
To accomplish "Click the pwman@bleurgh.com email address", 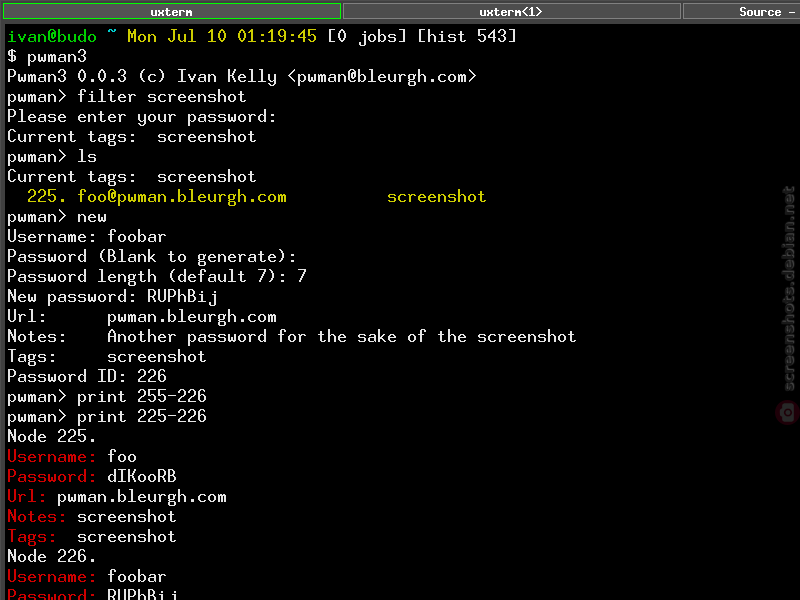I will click(382, 77).
